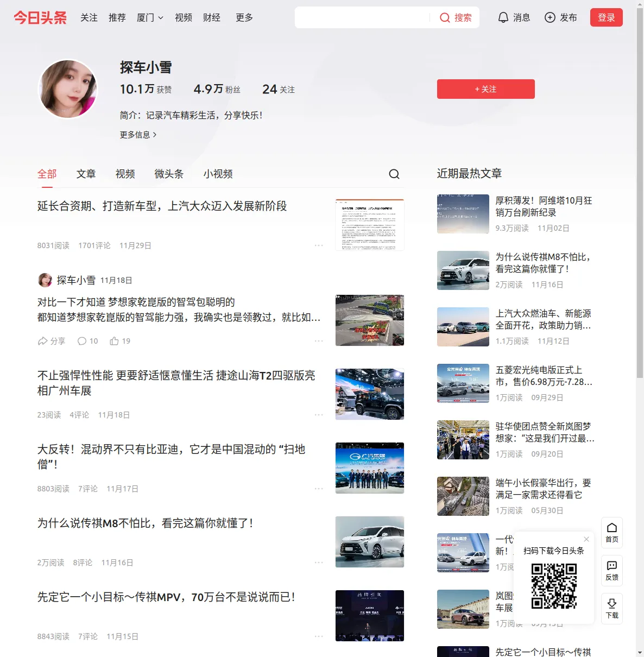The image size is (644, 657).
Task: Click the 4.9万 粉丝 count
Action: click(x=217, y=89)
